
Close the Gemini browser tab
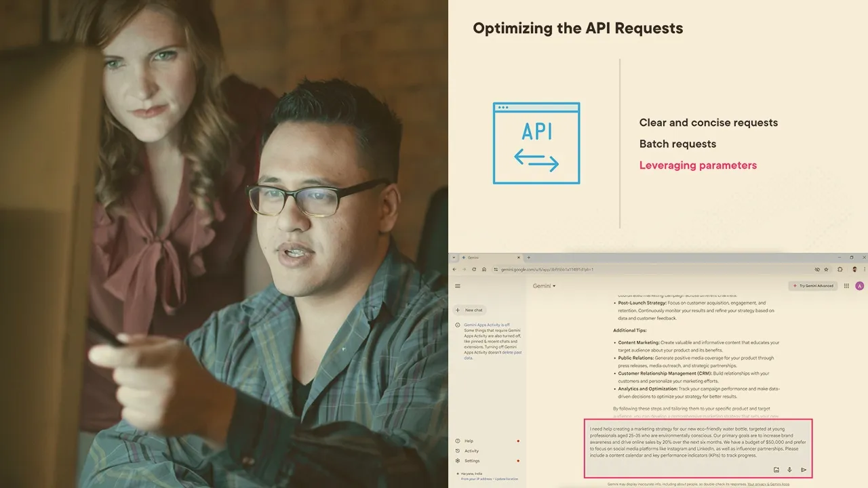click(519, 258)
